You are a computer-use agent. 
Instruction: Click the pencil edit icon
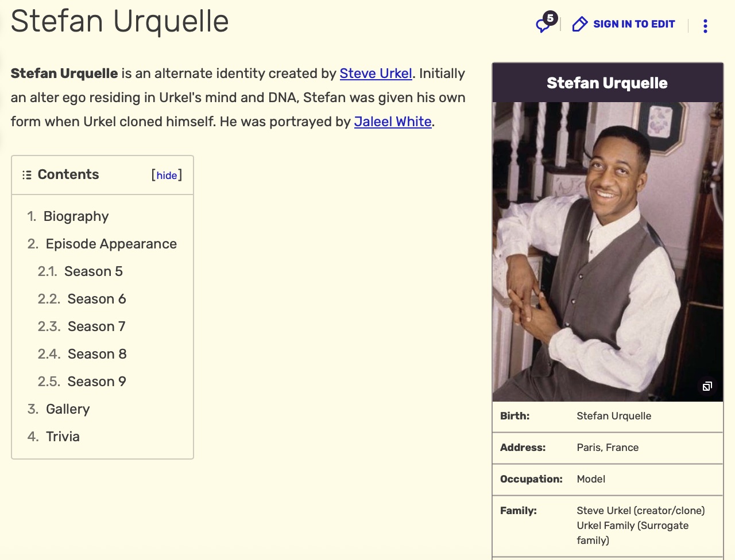(579, 24)
